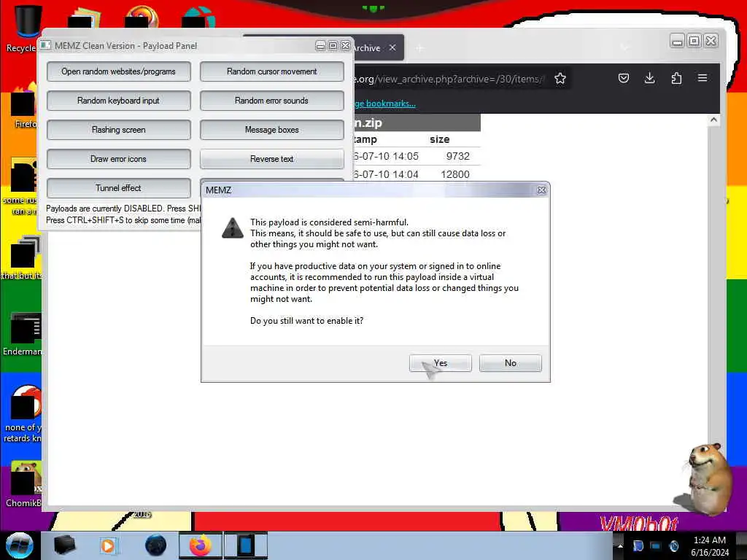
Task: Click the first system tray icon
Action: (638, 545)
